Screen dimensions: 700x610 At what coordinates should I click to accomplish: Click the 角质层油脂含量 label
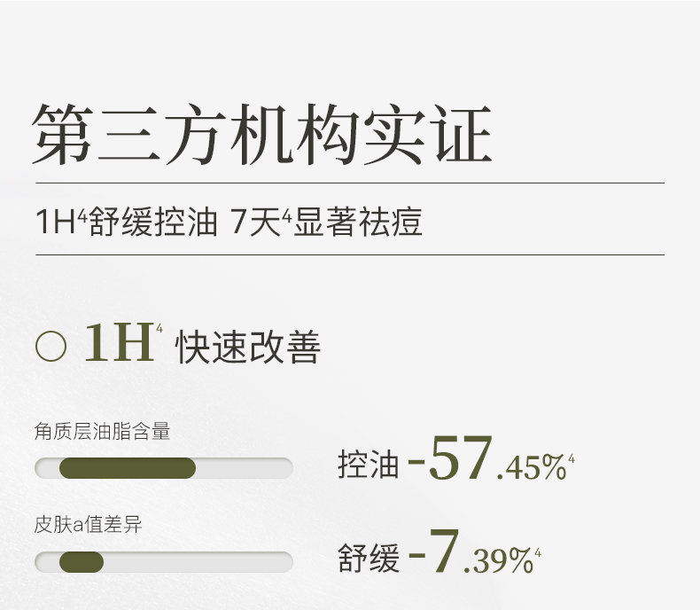click(102, 432)
